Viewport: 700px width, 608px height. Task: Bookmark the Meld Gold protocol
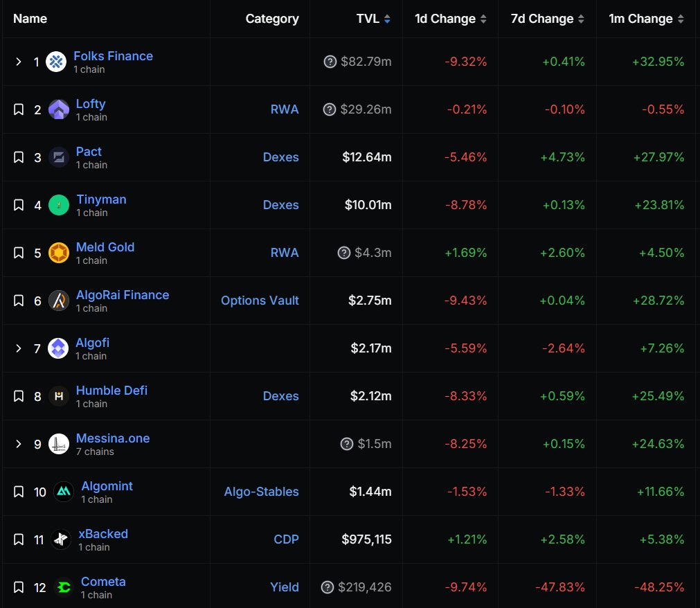click(18, 253)
